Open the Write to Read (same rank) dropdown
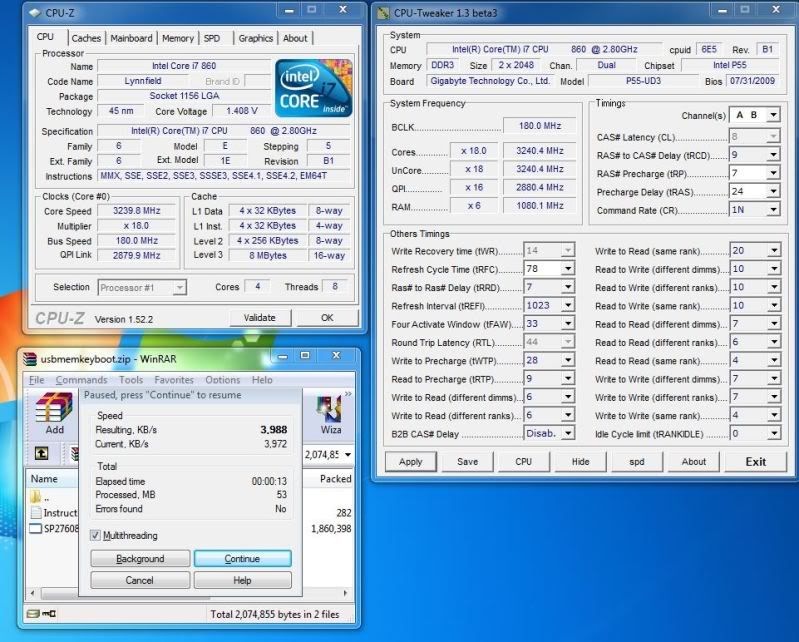The height and width of the screenshot is (642, 799). [774, 250]
